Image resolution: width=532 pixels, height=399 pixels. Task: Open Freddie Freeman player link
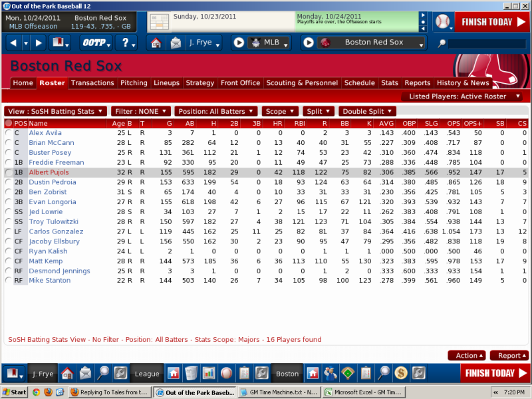[57, 162]
